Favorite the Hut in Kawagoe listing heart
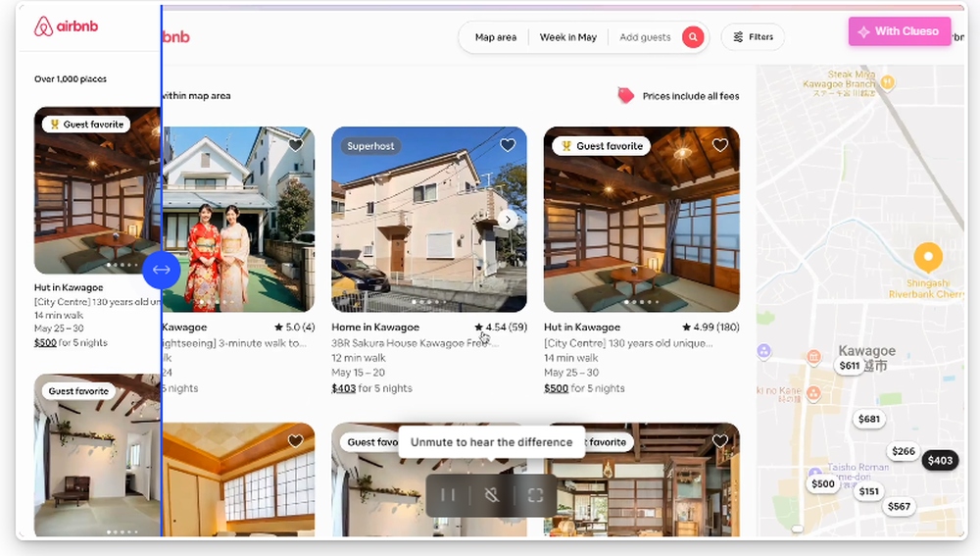 720,145
